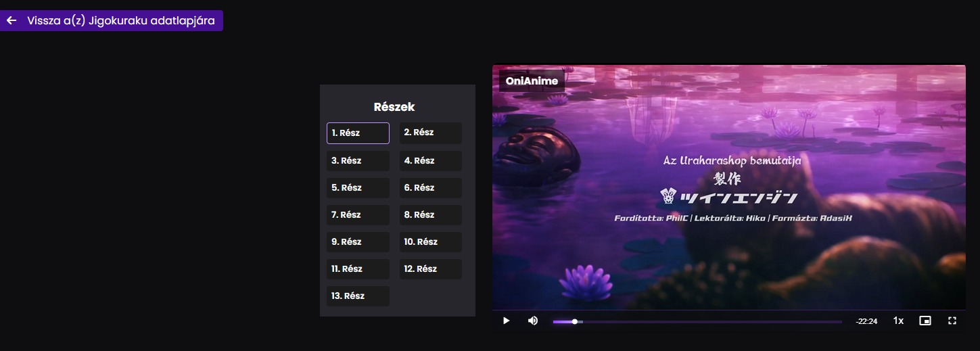Open episode 3. Rész
The width and height of the screenshot is (980, 351).
358,161
